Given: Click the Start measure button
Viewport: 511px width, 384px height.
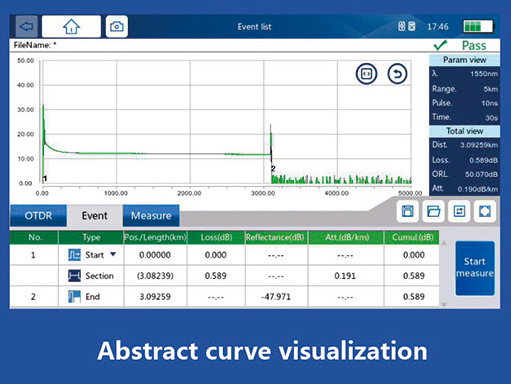Looking at the screenshot, I should [475, 268].
